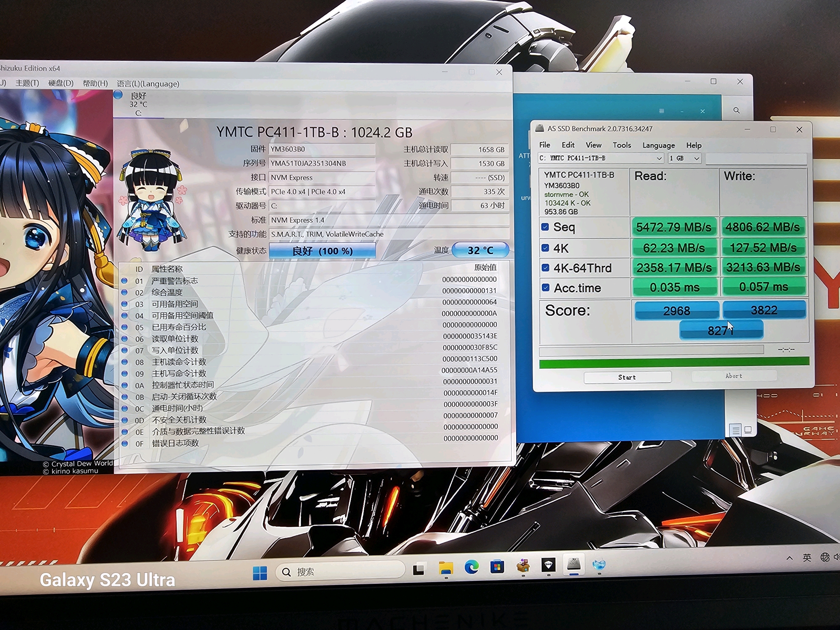The height and width of the screenshot is (630, 840).
Task: Open 帮助(H) menu in CrystalDiskInfo
Action: [95, 84]
